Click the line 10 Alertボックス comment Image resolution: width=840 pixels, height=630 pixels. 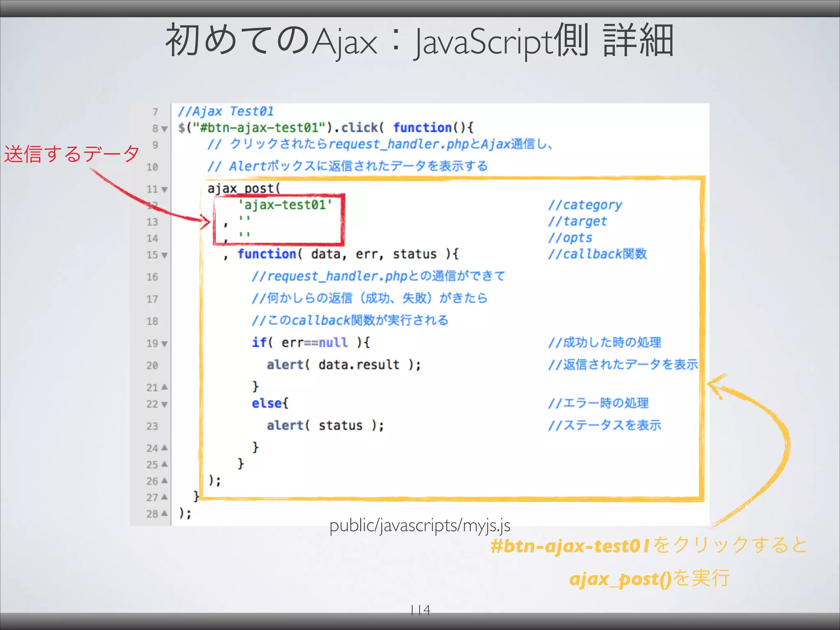tap(347, 166)
